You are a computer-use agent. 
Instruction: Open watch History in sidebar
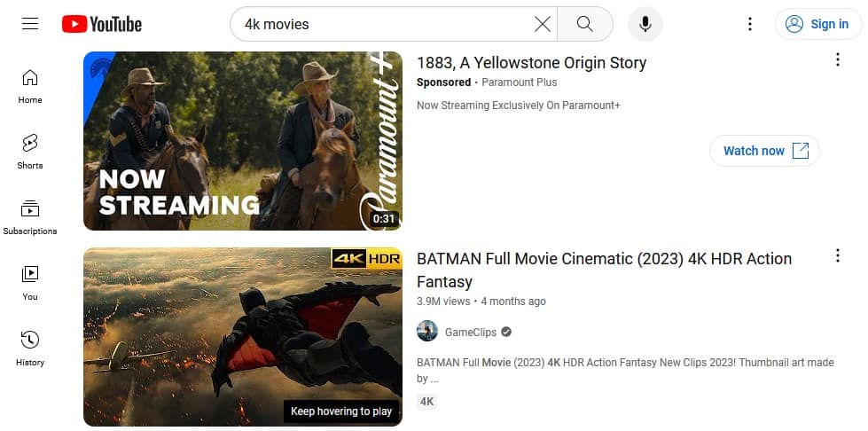click(x=30, y=349)
